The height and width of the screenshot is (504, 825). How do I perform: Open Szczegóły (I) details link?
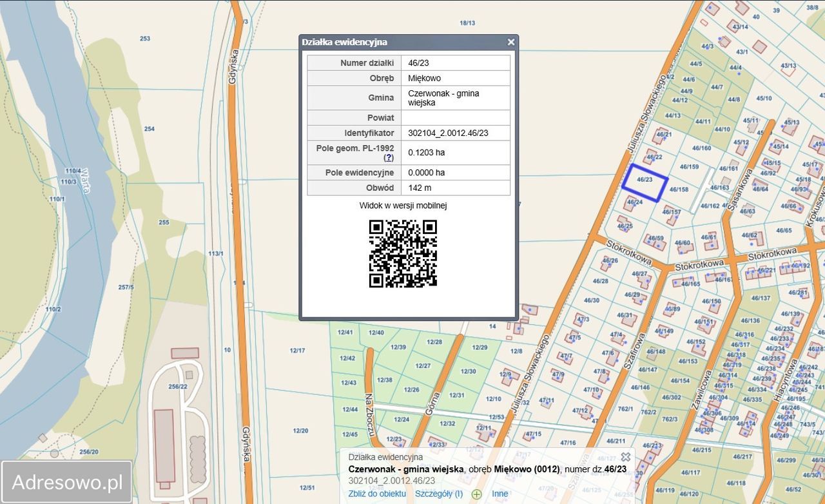click(x=438, y=494)
